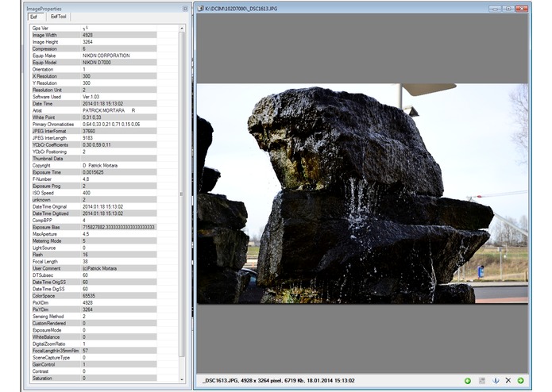Close the image viewer window
Image resolution: width=552 pixels, height=392 pixels.
[x=521, y=9]
